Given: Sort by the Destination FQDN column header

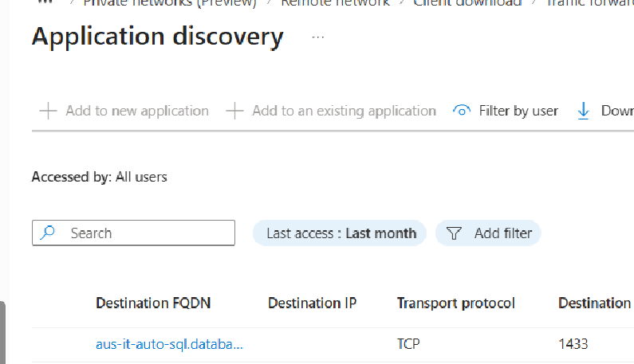Looking at the screenshot, I should tap(153, 303).
